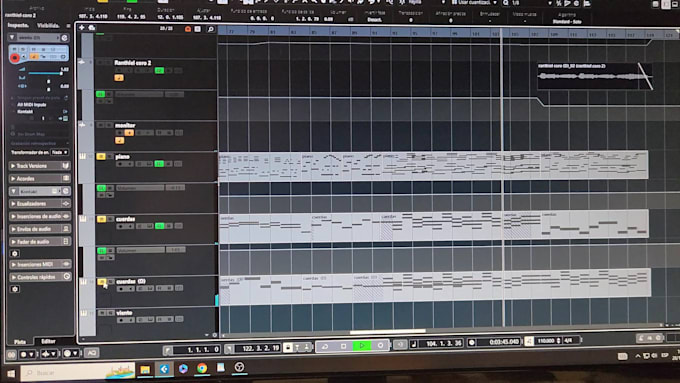Expand the Fader de audio section
This screenshot has height=383, width=680.
(x=13, y=242)
